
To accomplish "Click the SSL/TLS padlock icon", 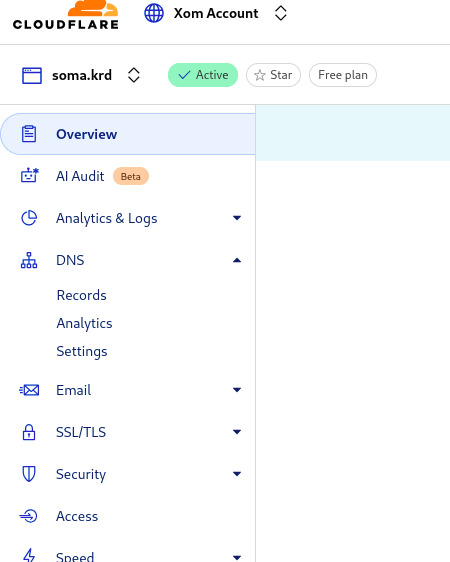I will pos(29,432).
